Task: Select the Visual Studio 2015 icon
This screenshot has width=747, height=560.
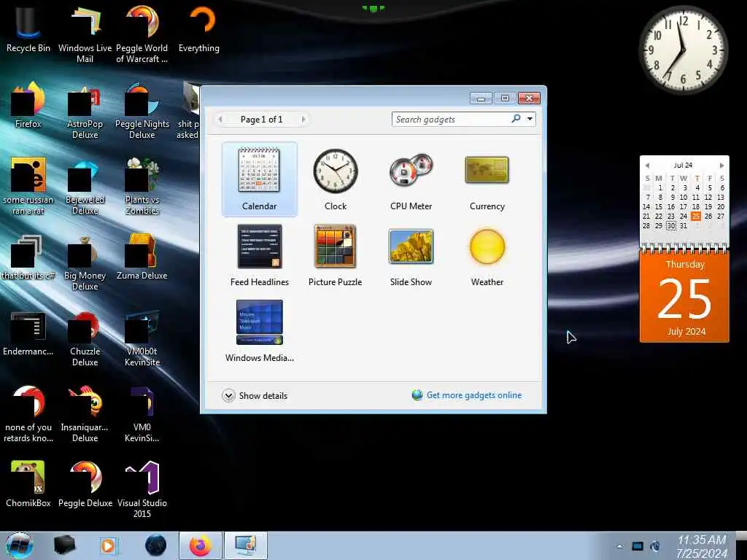Action: point(142,490)
